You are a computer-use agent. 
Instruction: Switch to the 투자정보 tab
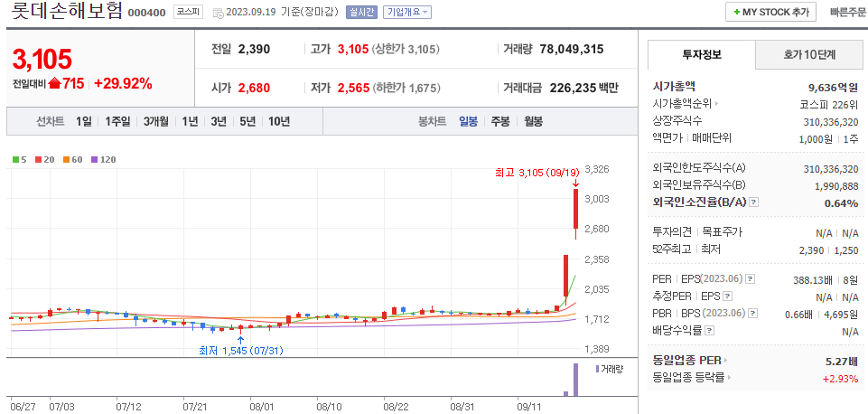click(702, 54)
